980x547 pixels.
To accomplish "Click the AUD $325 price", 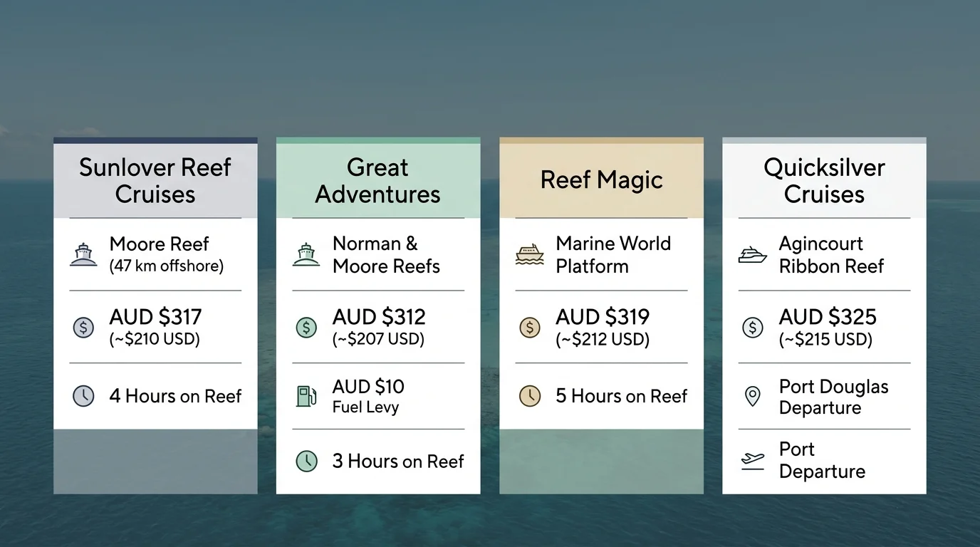I will point(828,317).
